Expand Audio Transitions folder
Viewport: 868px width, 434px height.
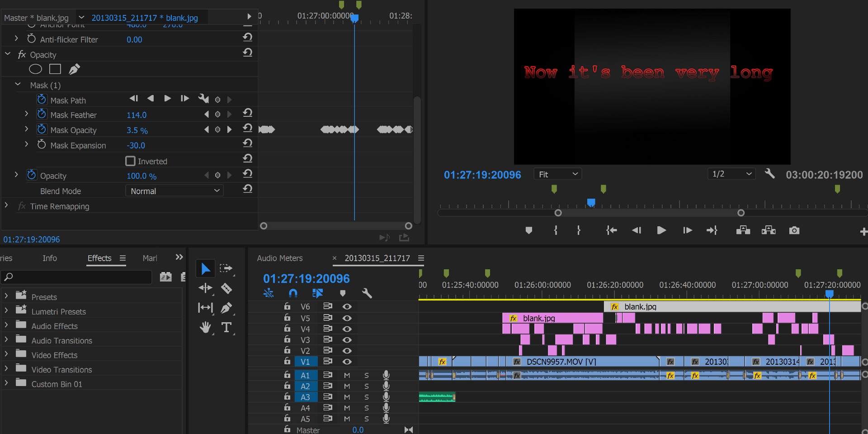6,340
